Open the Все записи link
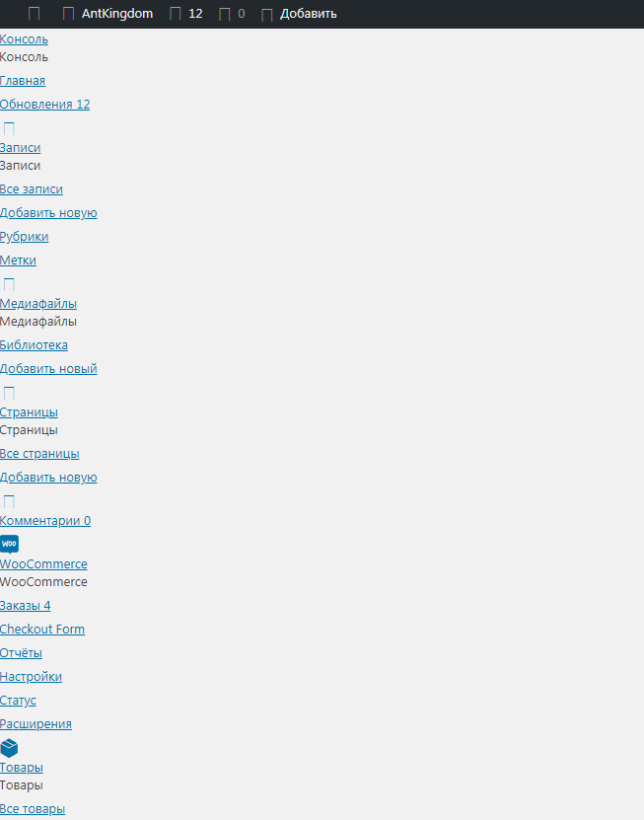644x820 pixels. click(32, 188)
